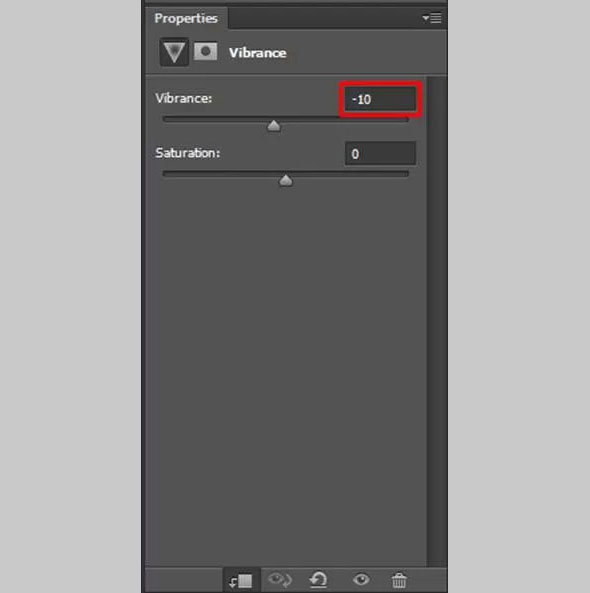590x593 pixels.
Task: Click the Vibrance slider track right end
Action: (x=405, y=119)
